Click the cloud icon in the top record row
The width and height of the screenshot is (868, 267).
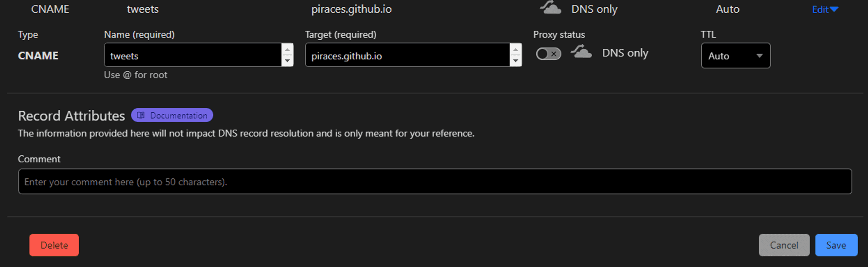tap(550, 8)
